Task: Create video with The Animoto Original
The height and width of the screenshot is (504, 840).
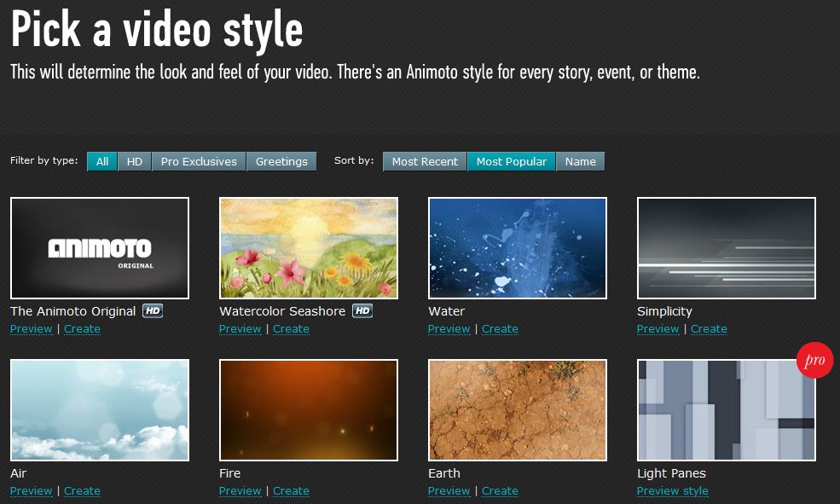Action: point(83,329)
